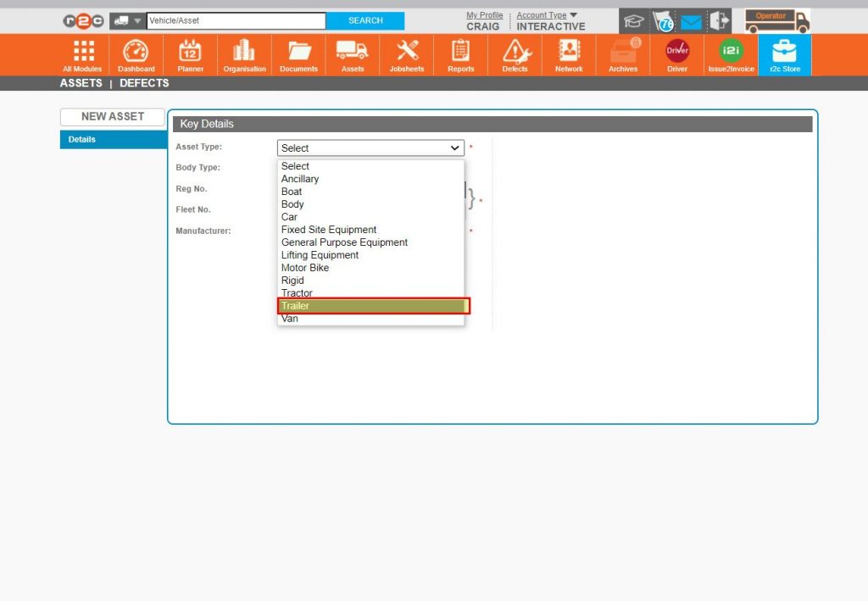The width and height of the screenshot is (868, 601).
Task: Open the r2c Store briefcase icon
Action: [784, 53]
